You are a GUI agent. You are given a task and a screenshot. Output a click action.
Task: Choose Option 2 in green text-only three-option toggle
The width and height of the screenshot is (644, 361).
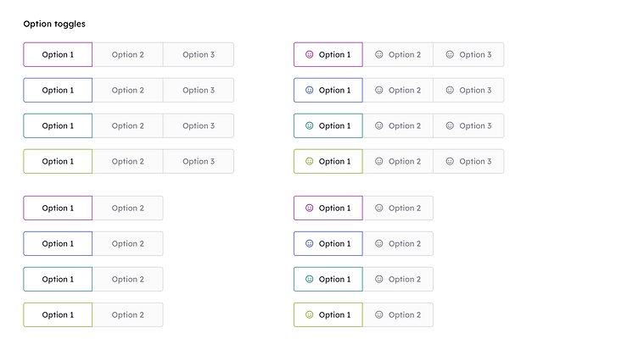click(x=128, y=162)
